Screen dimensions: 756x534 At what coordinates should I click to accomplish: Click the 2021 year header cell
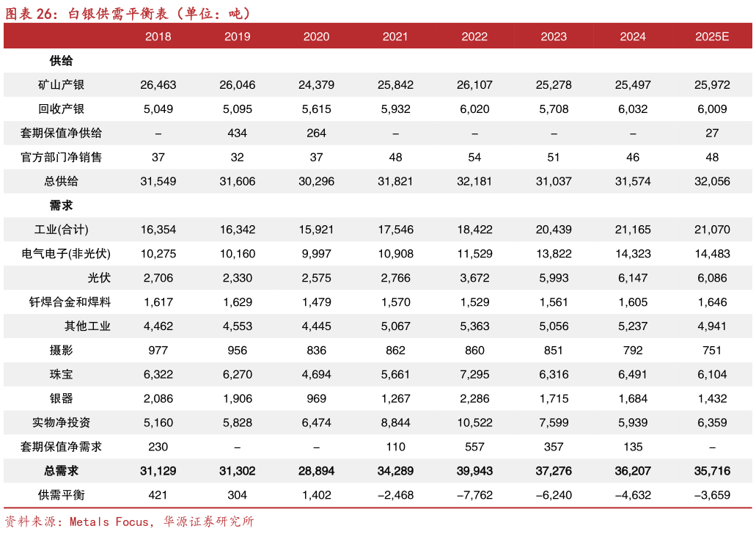tap(395, 37)
